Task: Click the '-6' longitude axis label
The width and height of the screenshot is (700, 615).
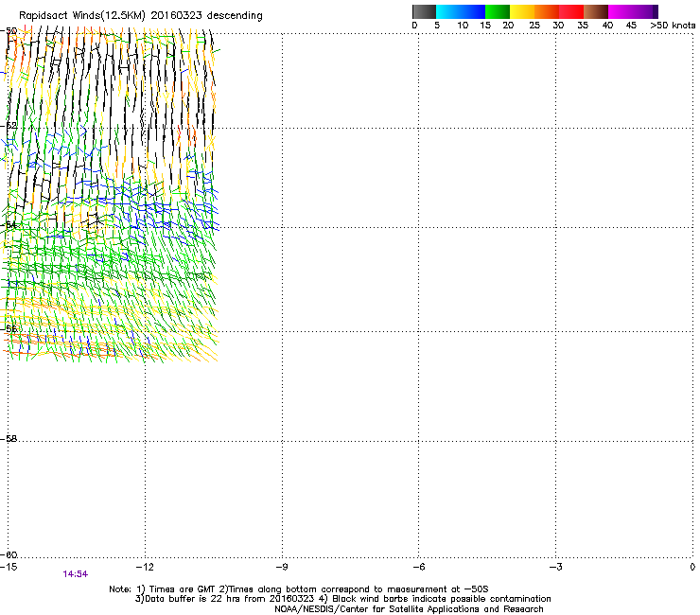Action: [x=418, y=567]
